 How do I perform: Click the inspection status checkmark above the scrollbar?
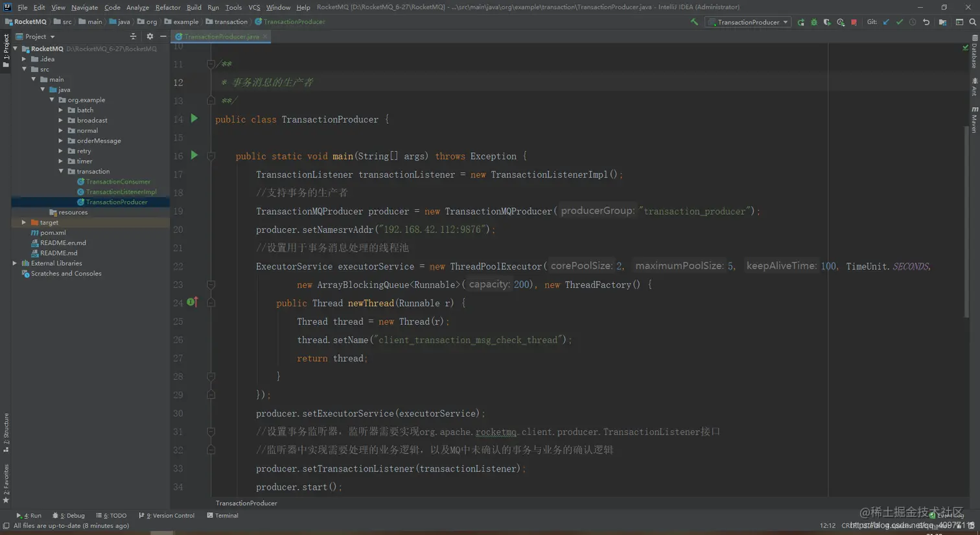[x=965, y=48]
